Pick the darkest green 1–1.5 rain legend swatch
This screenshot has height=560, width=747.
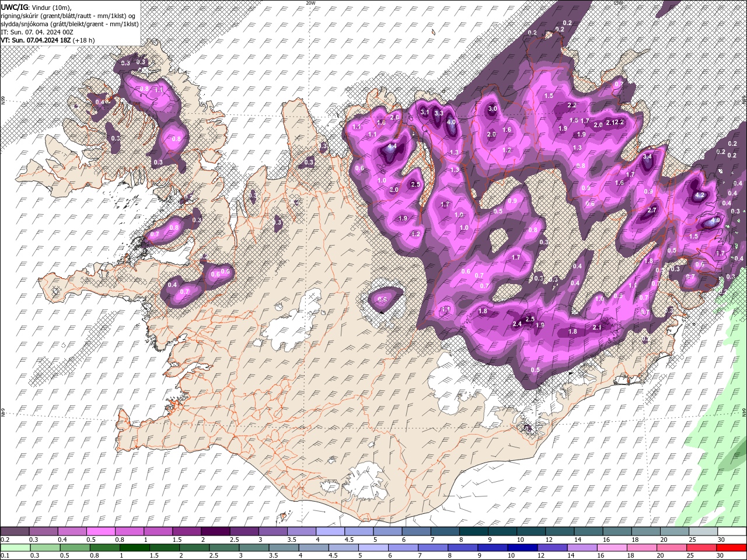coord(134,547)
